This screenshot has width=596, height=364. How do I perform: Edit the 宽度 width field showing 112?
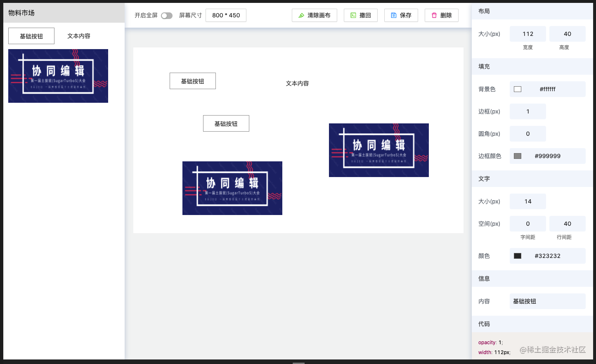(x=528, y=34)
